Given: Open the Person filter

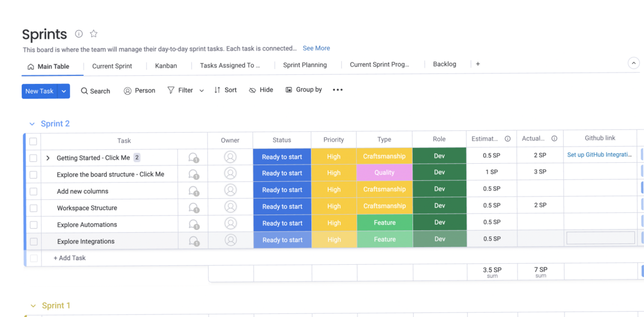Looking at the screenshot, I should point(139,90).
